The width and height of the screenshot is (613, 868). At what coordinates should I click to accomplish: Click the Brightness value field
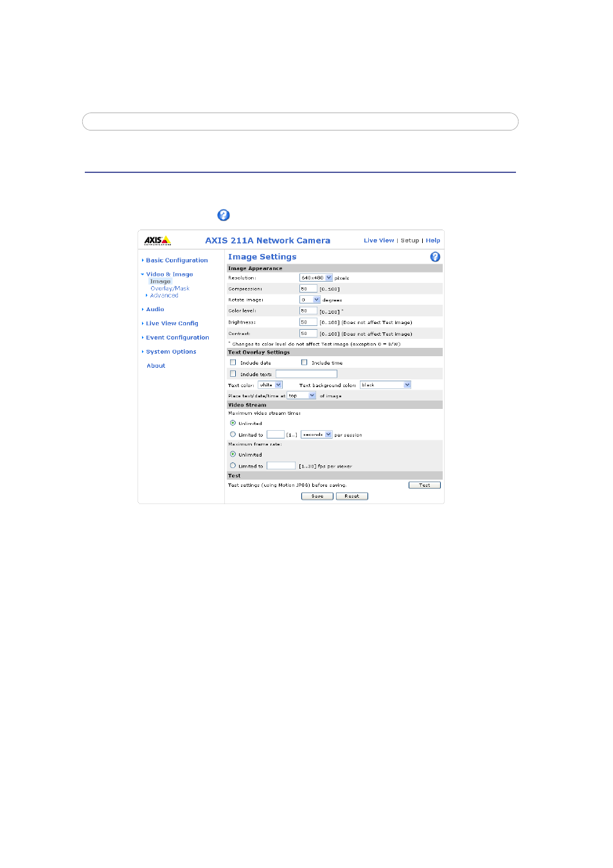point(308,322)
